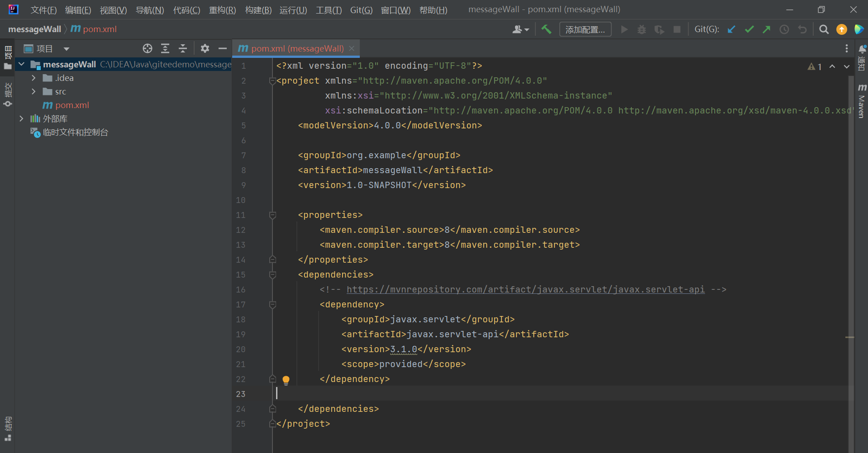Open project panel settings gear
868x453 pixels.
[x=205, y=48]
